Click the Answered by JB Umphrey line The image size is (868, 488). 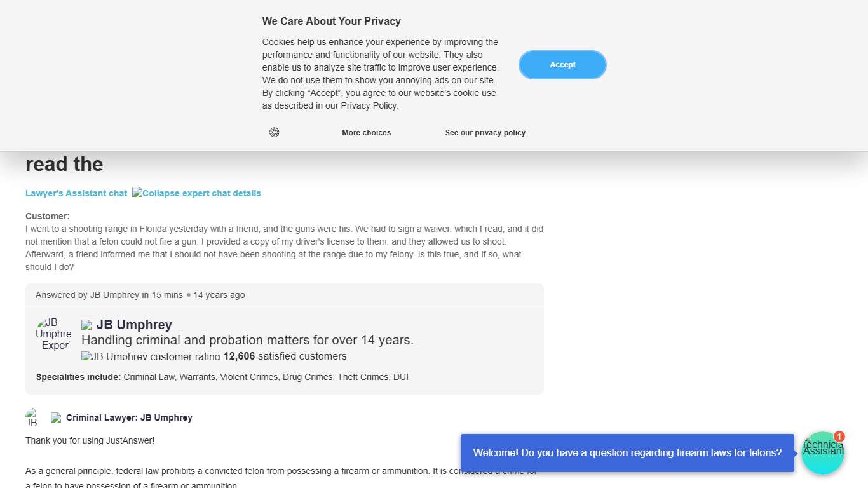click(140, 295)
